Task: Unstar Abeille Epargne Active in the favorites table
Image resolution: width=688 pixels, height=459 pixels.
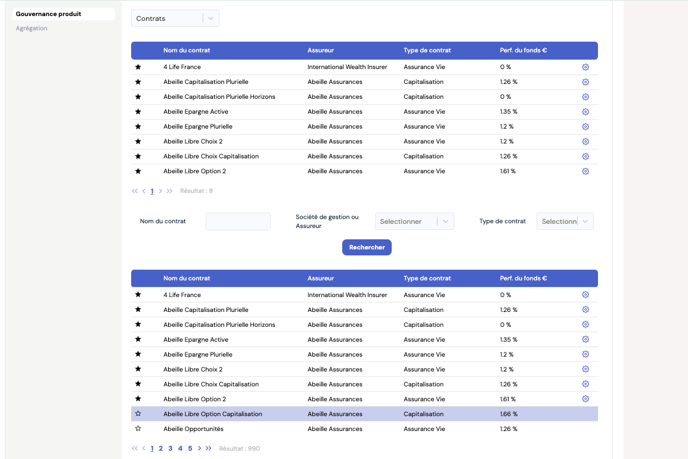Action: [138, 112]
